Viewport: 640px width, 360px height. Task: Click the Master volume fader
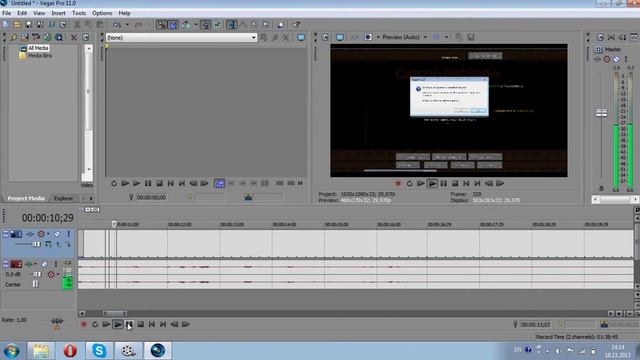coord(602,113)
